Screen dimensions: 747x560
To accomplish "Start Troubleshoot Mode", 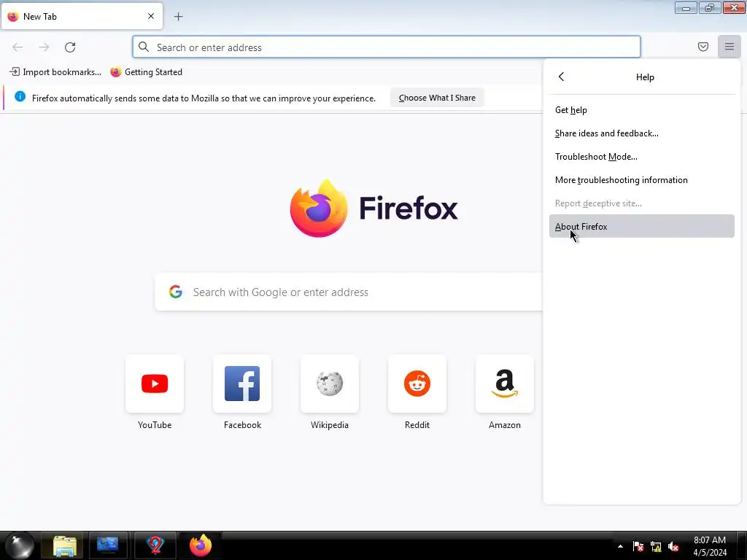I will pos(641,157).
